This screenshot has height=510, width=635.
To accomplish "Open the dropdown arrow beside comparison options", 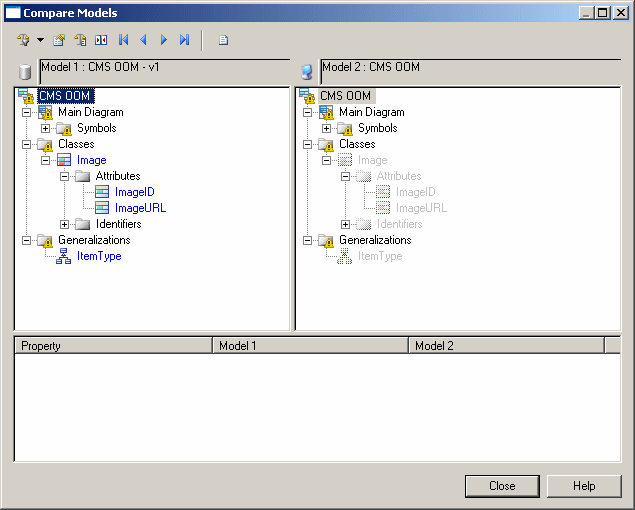I will tap(40, 40).
